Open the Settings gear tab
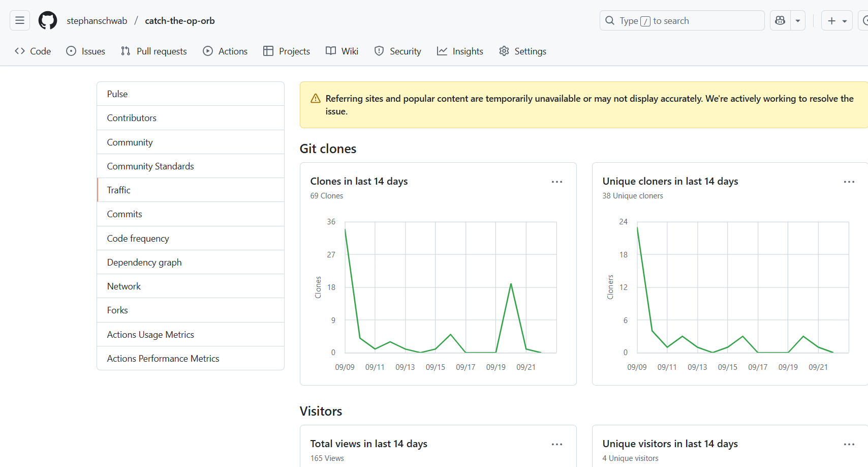This screenshot has width=868, height=467. point(522,51)
